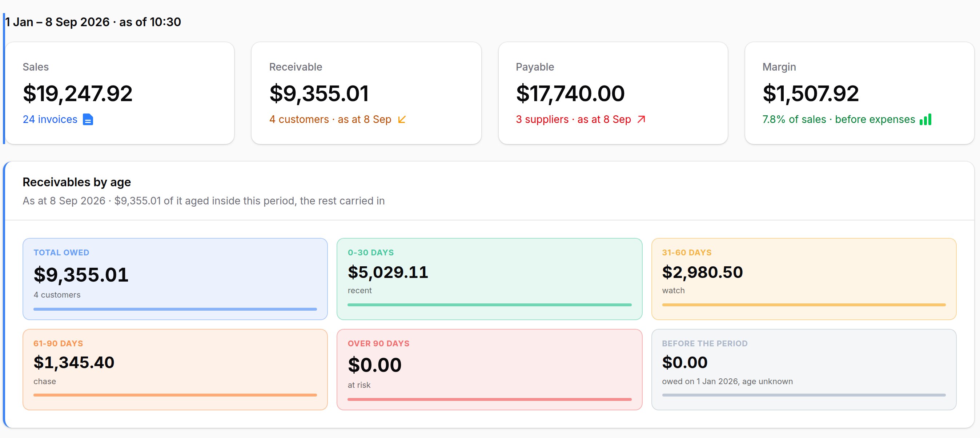Click 7.8% of sales margin text
Screen dimensions: 980x438
(x=839, y=120)
